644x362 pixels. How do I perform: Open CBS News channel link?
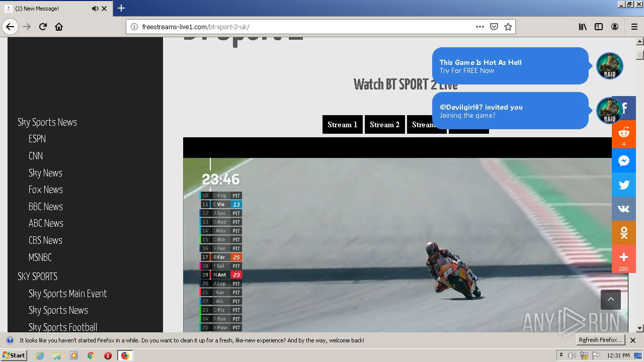pyautogui.click(x=45, y=240)
